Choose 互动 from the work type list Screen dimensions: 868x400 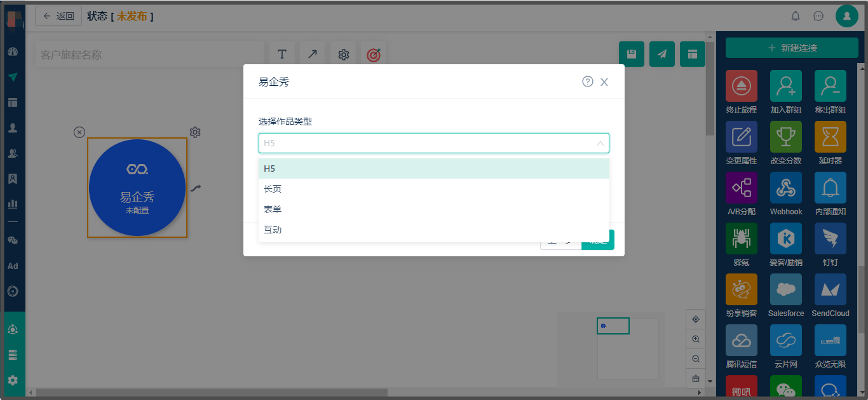434,230
